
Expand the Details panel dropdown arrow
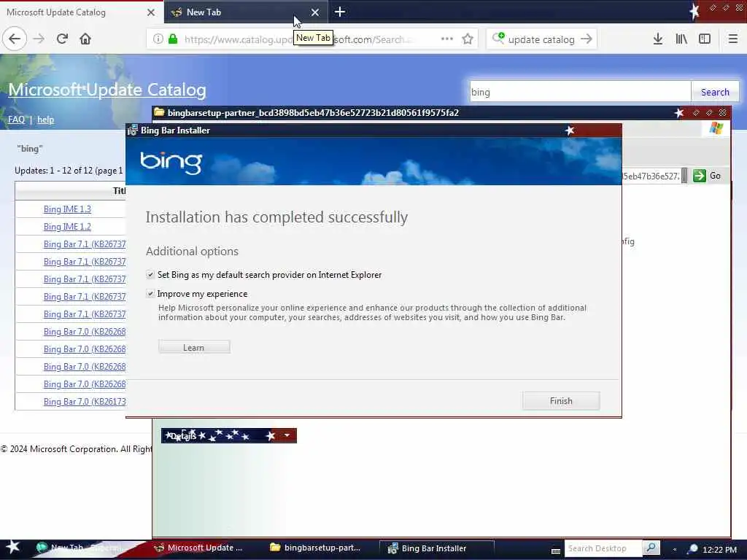point(287,435)
